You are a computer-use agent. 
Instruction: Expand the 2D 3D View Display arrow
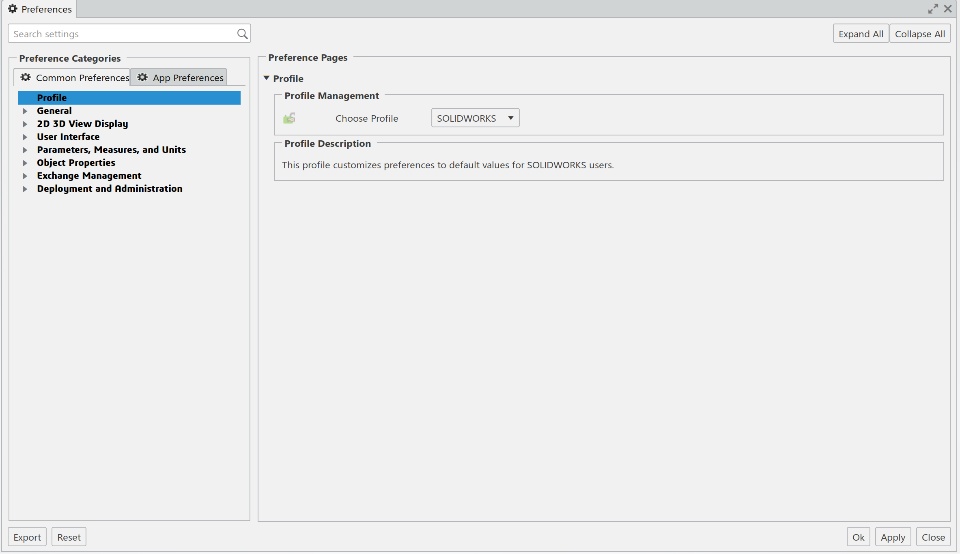(25, 124)
